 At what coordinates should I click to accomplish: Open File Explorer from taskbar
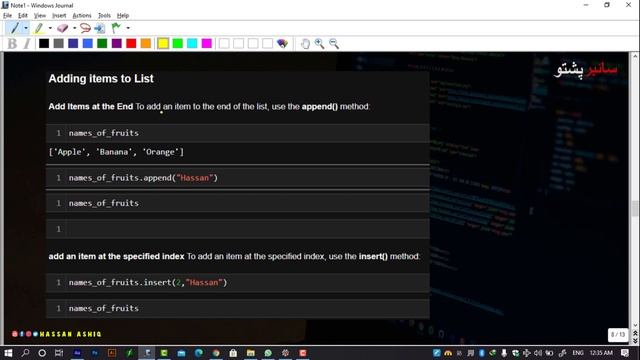[251, 353]
